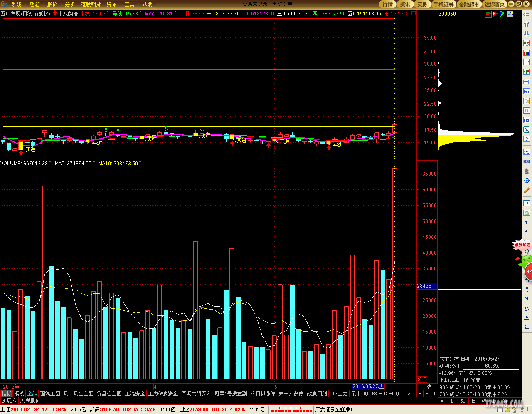
Task: Open the 分析 menu
Action: tap(70, 4)
